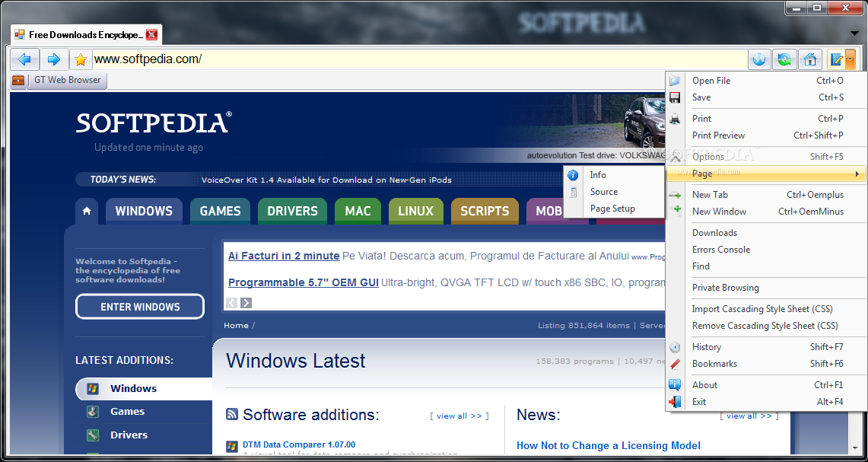Switch to the WINDOWS category tab
The image size is (868, 462).
tap(144, 211)
